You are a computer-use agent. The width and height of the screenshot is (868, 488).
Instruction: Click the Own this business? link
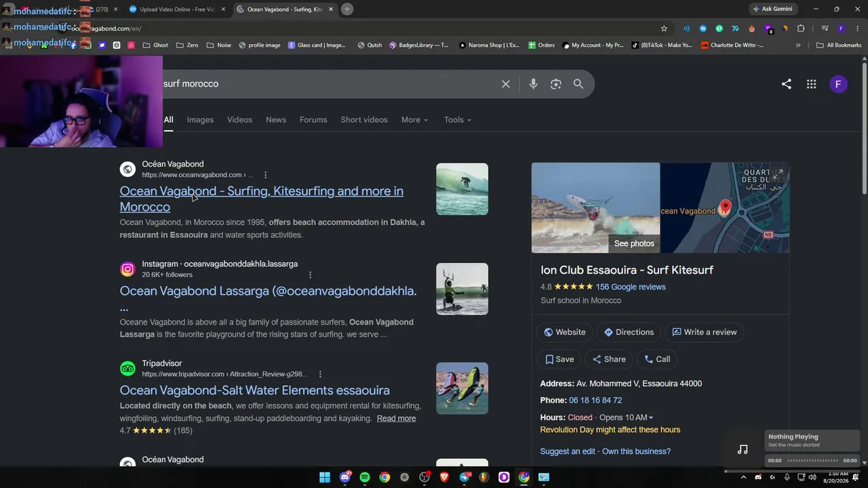pos(636,451)
